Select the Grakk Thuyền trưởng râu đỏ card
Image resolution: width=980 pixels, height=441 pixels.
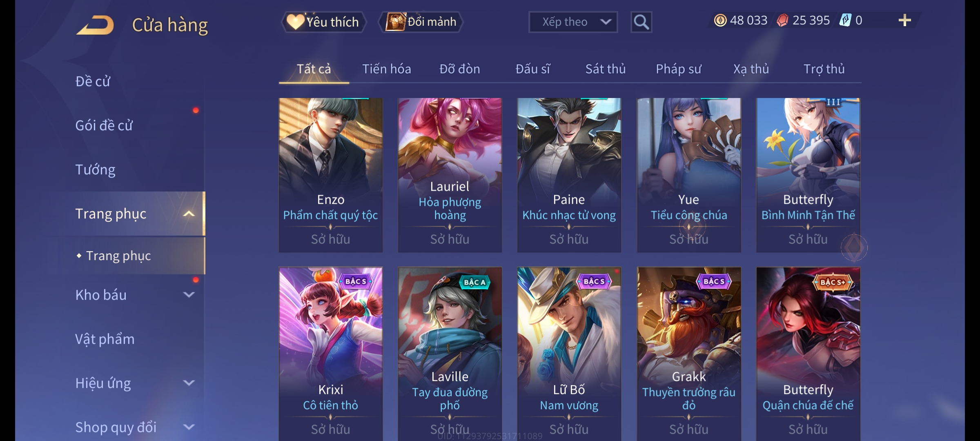689,354
